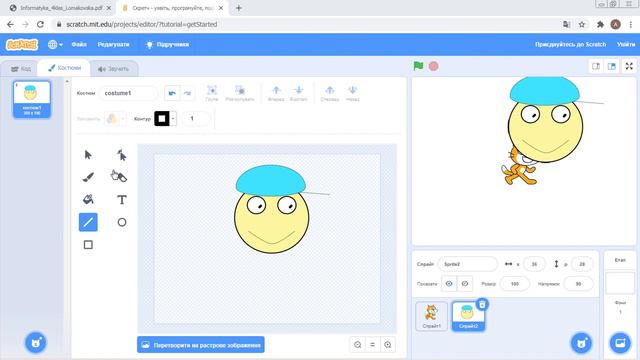Select the Fill bucket tool
The height and width of the screenshot is (360, 640).
click(x=88, y=200)
